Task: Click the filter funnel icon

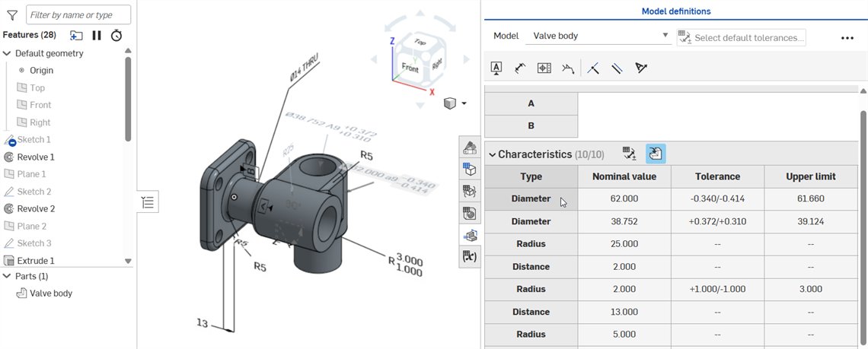Action: (x=12, y=14)
